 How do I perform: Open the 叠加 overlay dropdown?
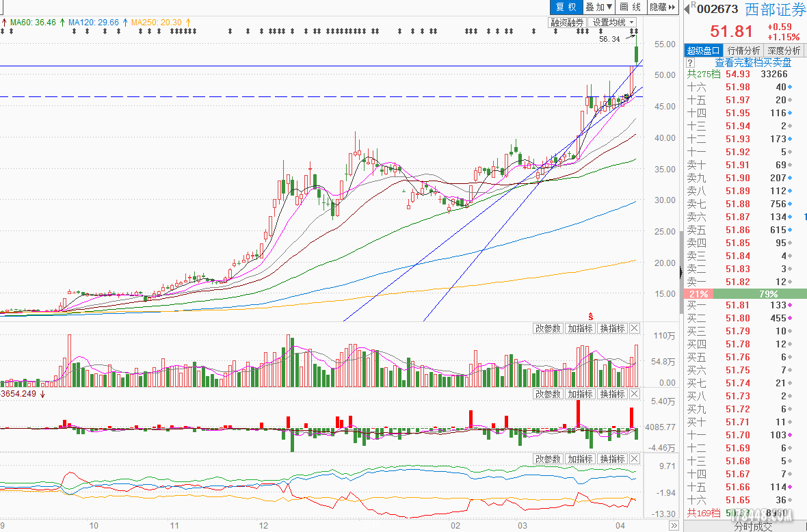pos(599,8)
